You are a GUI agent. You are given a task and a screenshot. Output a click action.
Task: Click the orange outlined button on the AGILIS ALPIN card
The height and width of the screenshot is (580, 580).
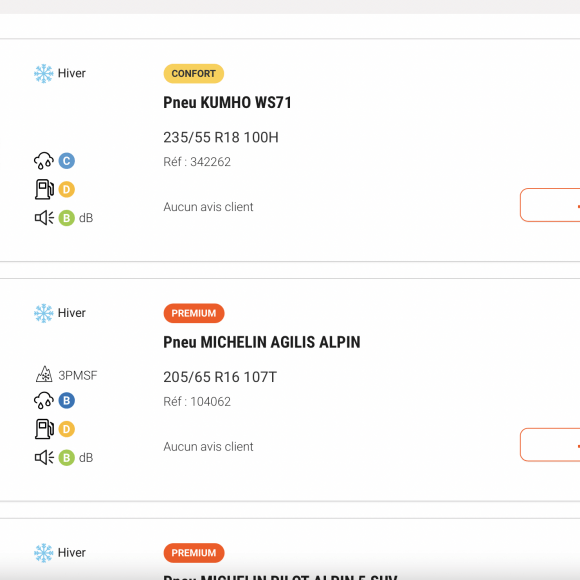[550, 445]
